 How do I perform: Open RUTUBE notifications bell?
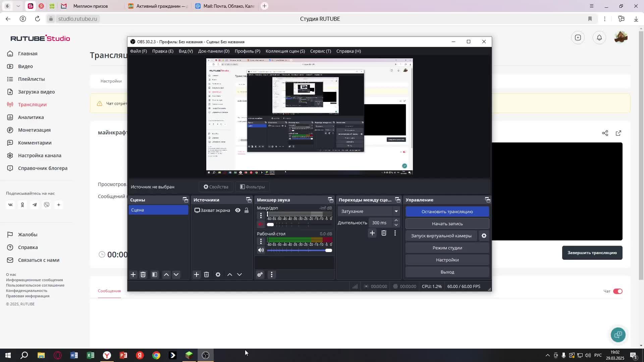coord(599,38)
